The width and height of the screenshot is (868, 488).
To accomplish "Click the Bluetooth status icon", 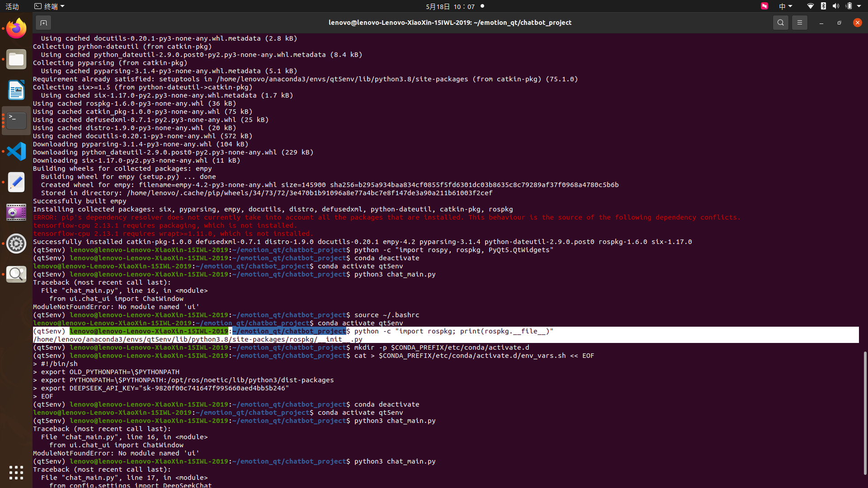I will [x=823, y=6].
